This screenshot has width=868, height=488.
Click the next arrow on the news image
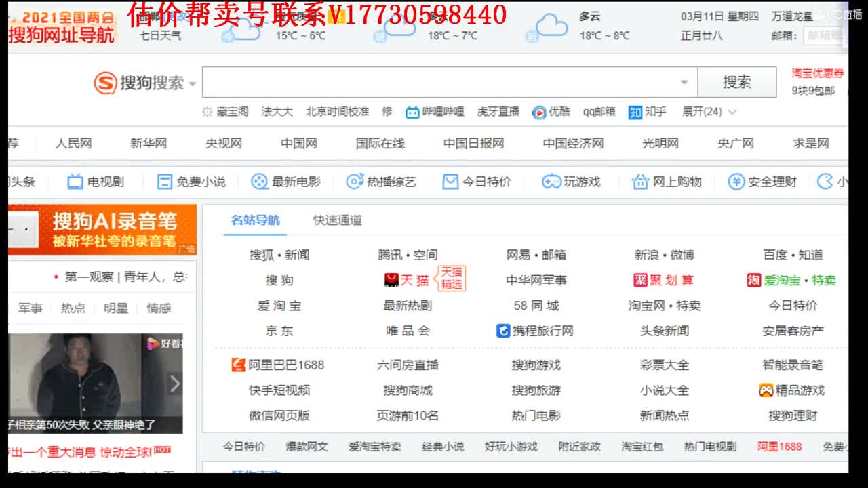174,384
